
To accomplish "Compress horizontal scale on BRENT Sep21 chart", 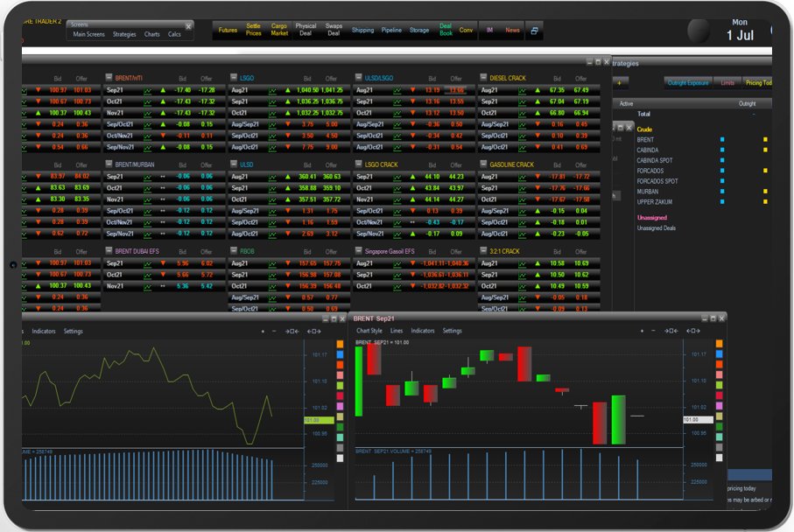I will 671,331.
